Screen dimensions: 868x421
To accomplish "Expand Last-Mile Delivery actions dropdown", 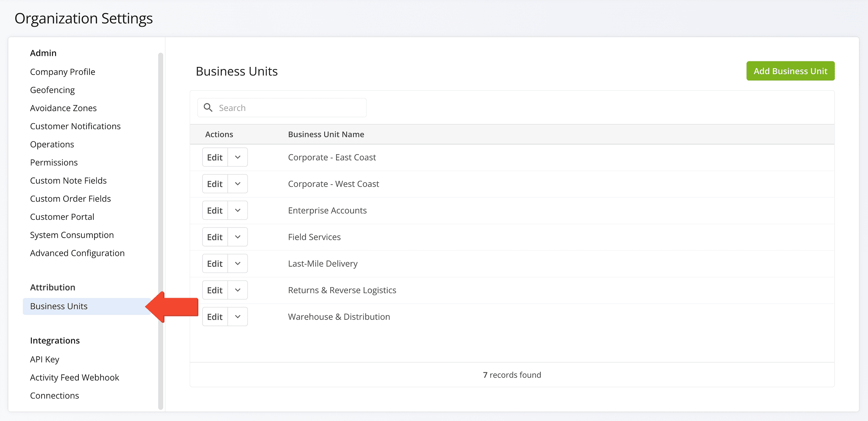I will tap(238, 264).
